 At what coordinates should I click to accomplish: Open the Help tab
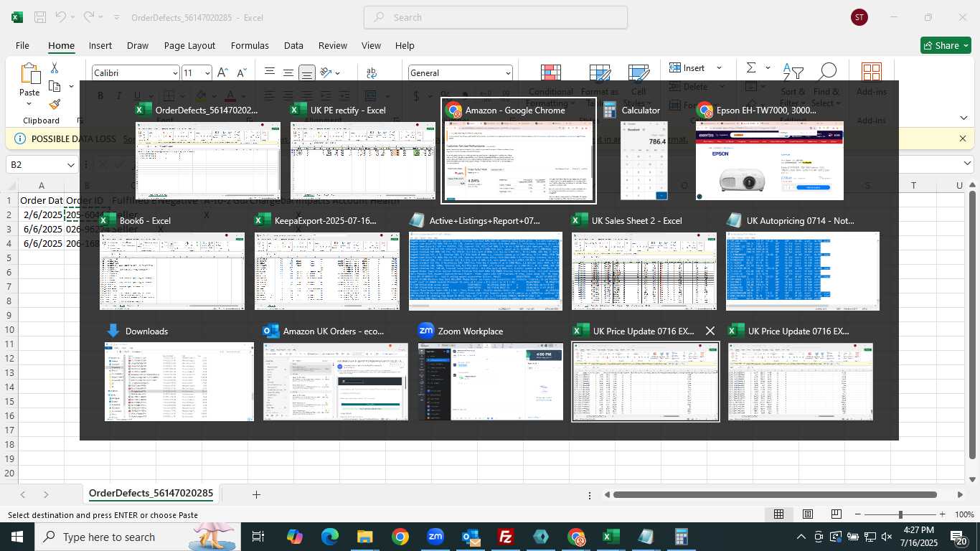pyautogui.click(x=405, y=45)
